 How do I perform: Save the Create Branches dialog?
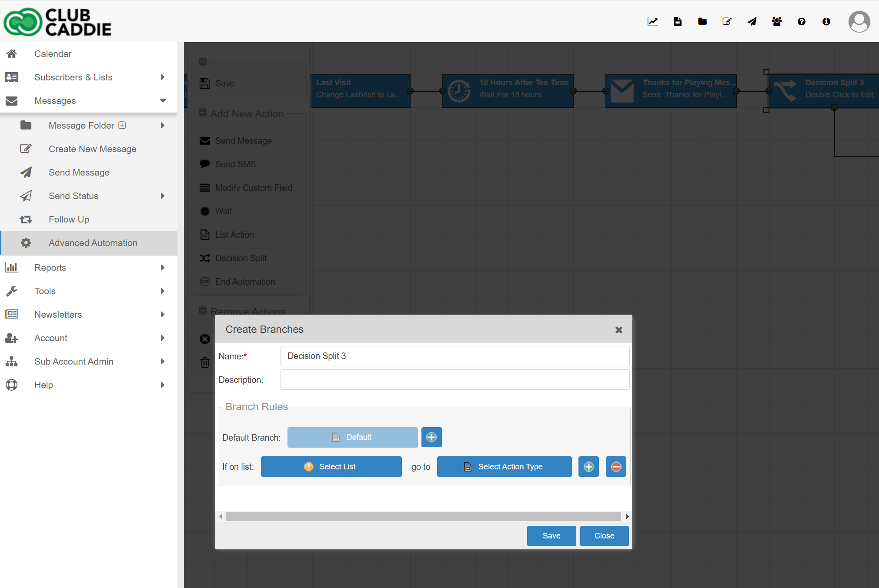point(551,536)
